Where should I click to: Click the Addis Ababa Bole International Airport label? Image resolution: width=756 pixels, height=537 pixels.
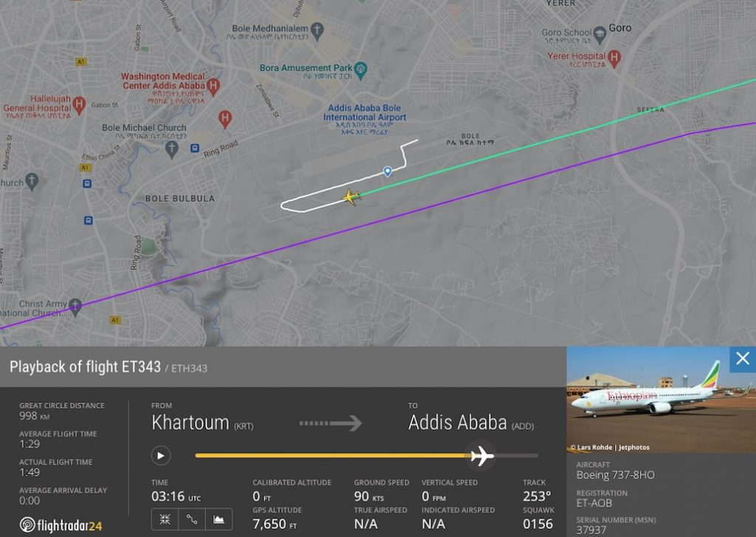(x=365, y=112)
